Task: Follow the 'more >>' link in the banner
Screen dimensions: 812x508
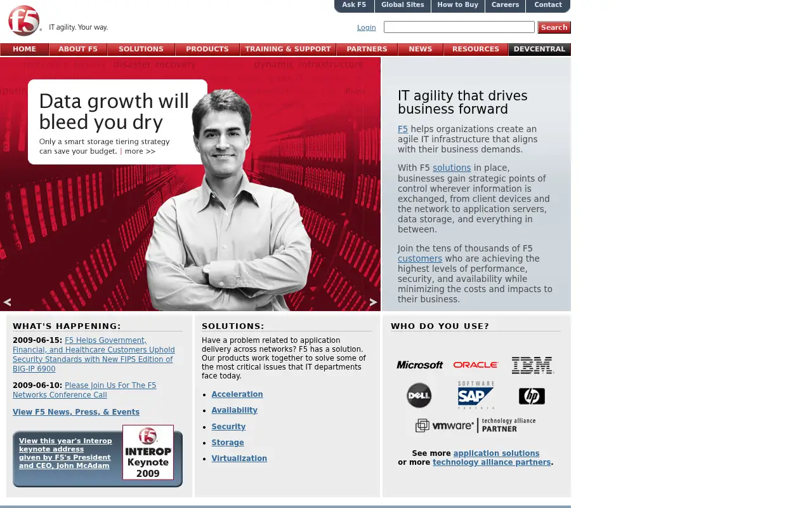Action: (140, 152)
